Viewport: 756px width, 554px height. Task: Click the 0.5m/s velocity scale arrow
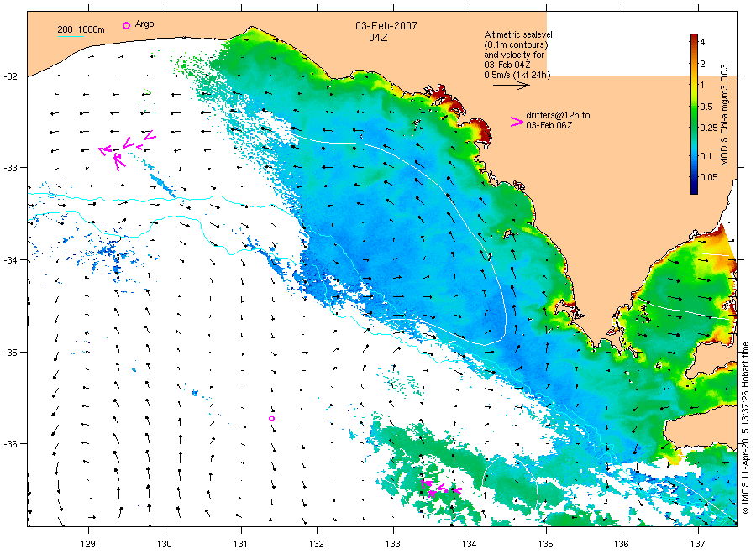(x=511, y=86)
